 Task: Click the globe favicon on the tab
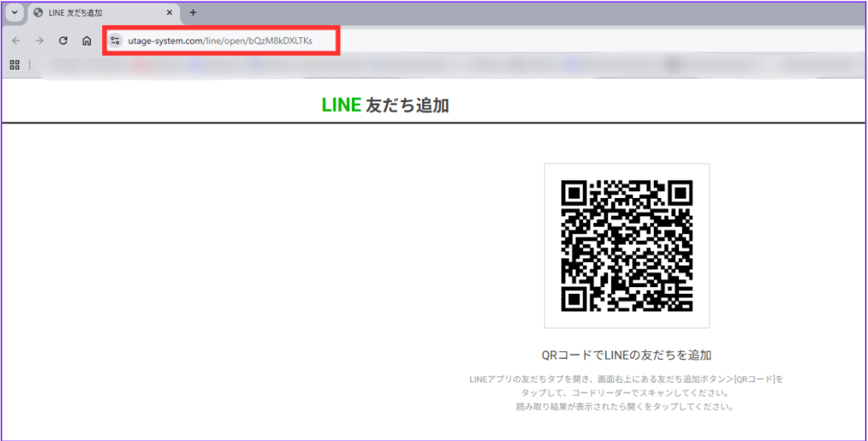pyautogui.click(x=38, y=13)
